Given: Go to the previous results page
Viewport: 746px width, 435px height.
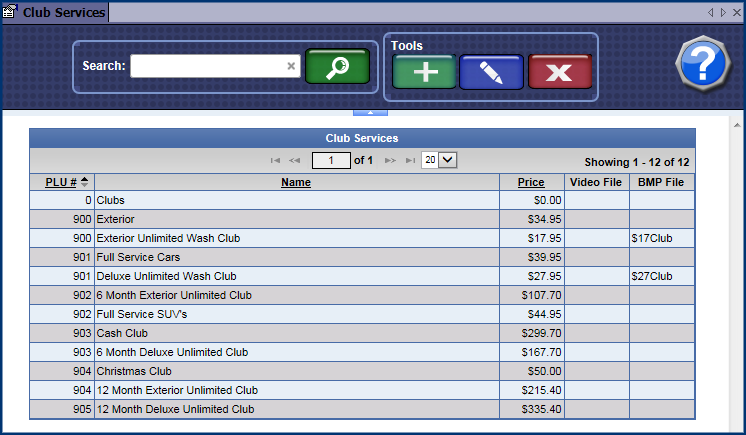Looking at the screenshot, I should [295, 160].
